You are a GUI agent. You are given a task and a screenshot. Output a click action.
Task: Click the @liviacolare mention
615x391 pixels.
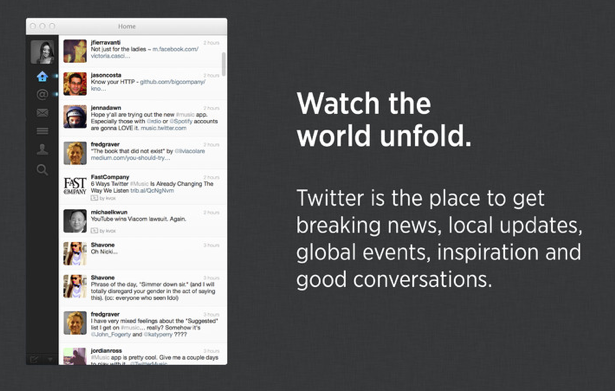coord(190,151)
